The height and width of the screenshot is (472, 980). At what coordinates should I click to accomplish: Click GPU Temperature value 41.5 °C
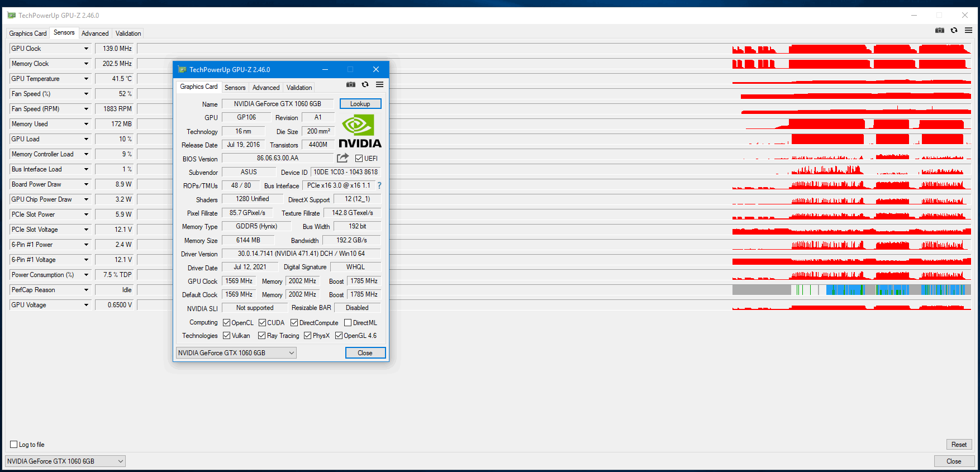[x=115, y=79]
